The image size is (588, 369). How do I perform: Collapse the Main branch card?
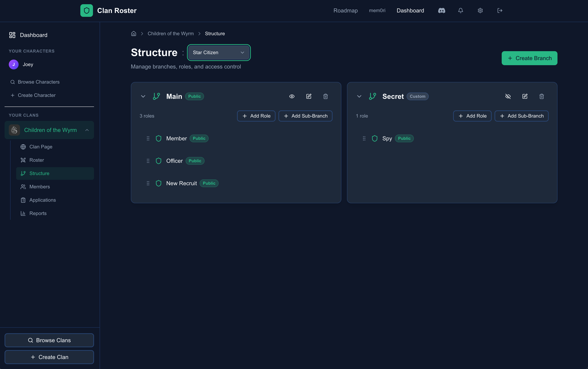[143, 96]
